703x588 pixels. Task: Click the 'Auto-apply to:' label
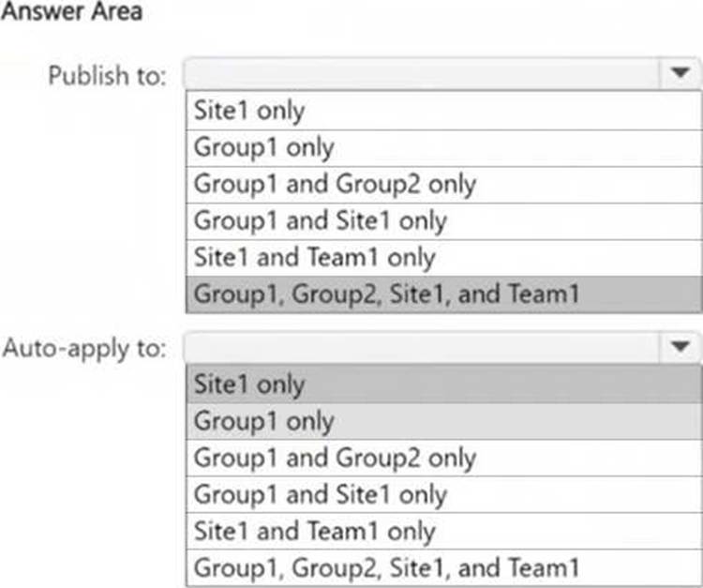(85, 349)
